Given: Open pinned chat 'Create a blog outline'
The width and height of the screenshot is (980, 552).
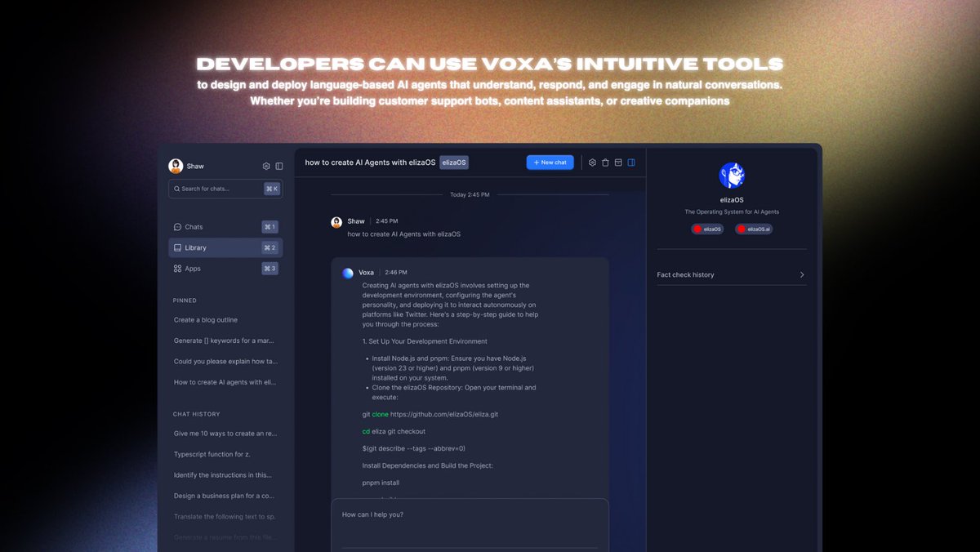Looking at the screenshot, I should (206, 320).
